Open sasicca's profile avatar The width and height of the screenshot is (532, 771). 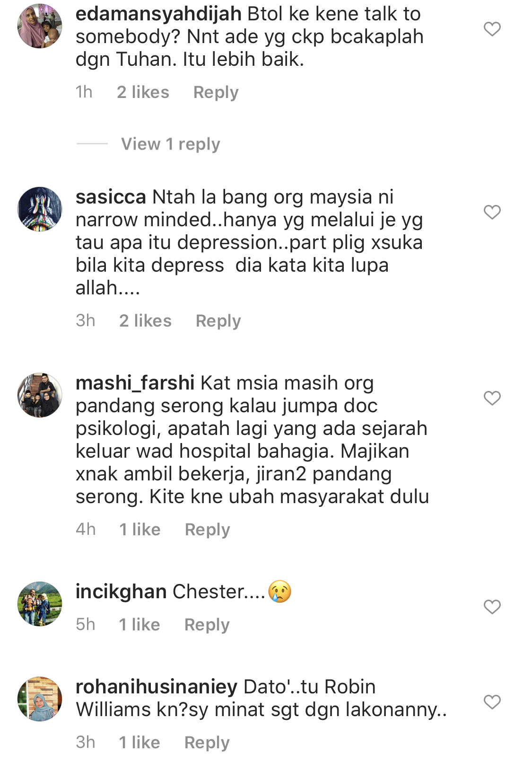pos(40,209)
